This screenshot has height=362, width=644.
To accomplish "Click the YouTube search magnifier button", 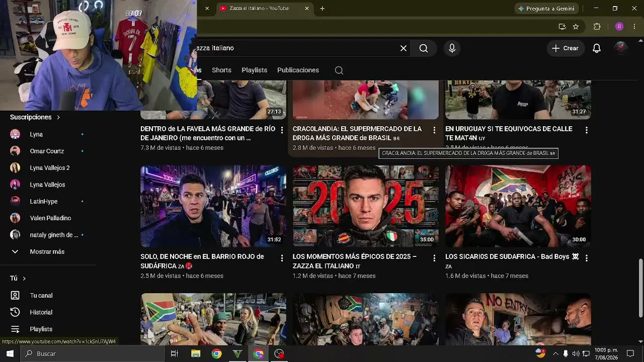I will tap(424, 48).
